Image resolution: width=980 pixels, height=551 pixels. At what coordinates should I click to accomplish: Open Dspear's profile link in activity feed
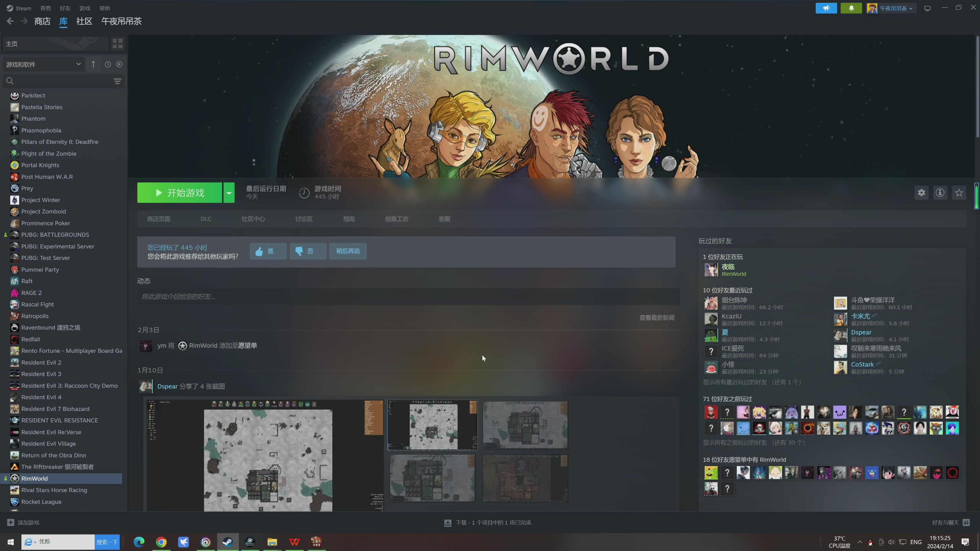point(167,386)
